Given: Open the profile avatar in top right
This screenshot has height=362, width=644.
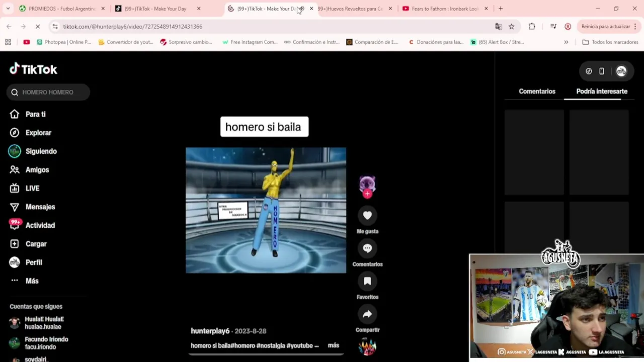Looking at the screenshot, I should 621,71.
